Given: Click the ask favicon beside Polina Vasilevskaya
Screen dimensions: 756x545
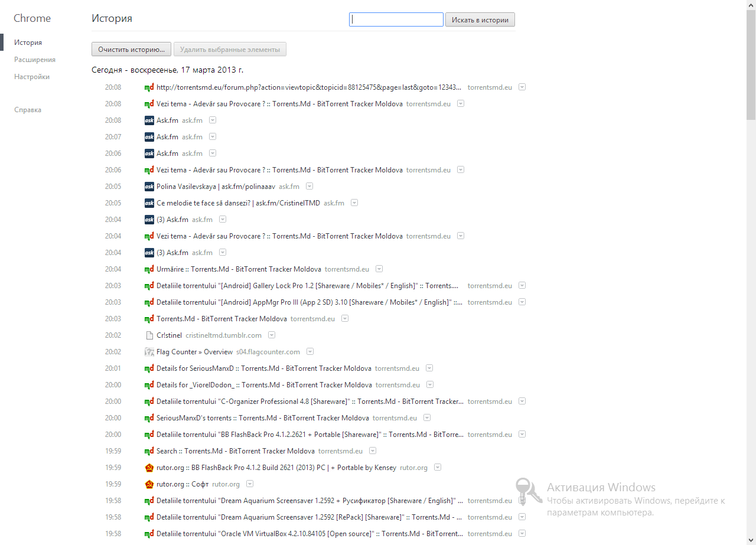Looking at the screenshot, I should click(x=149, y=187).
